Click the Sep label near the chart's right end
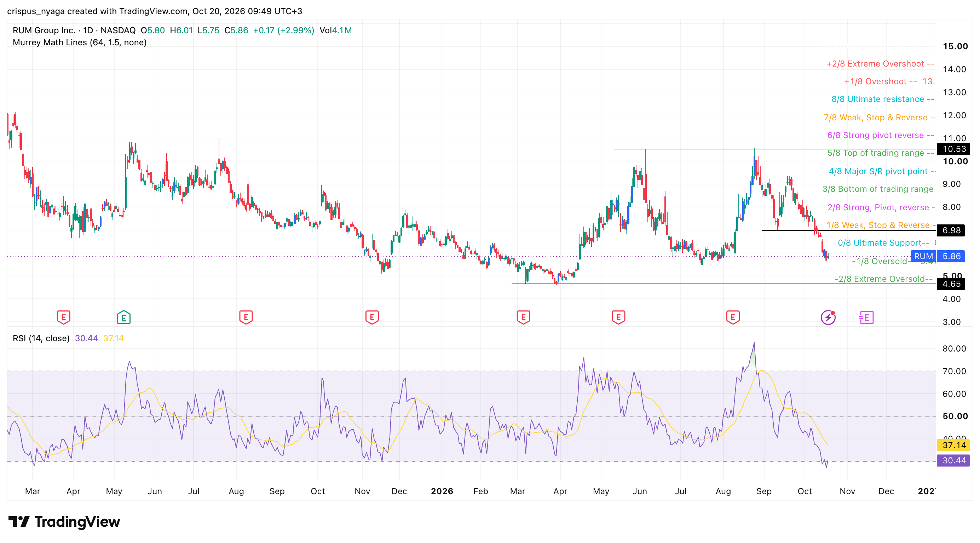The height and width of the screenshot is (543, 980). click(x=763, y=491)
